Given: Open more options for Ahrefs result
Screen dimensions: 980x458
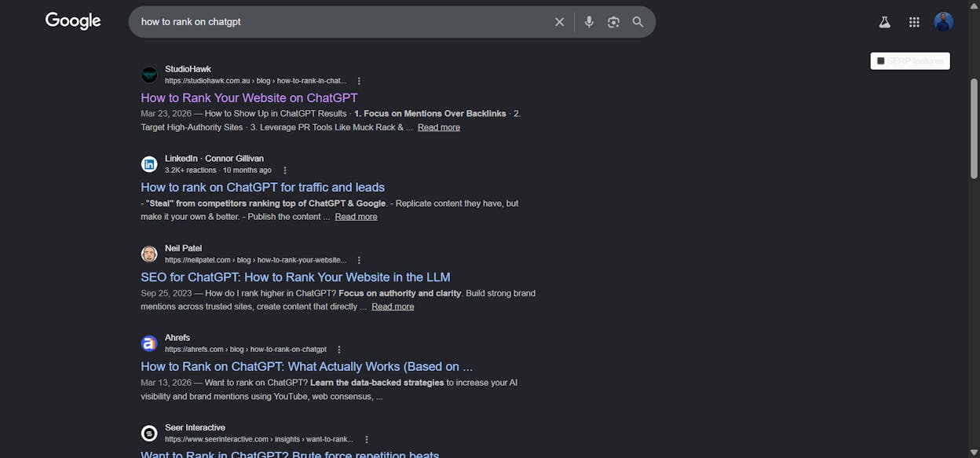Looking at the screenshot, I should [339, 350].
